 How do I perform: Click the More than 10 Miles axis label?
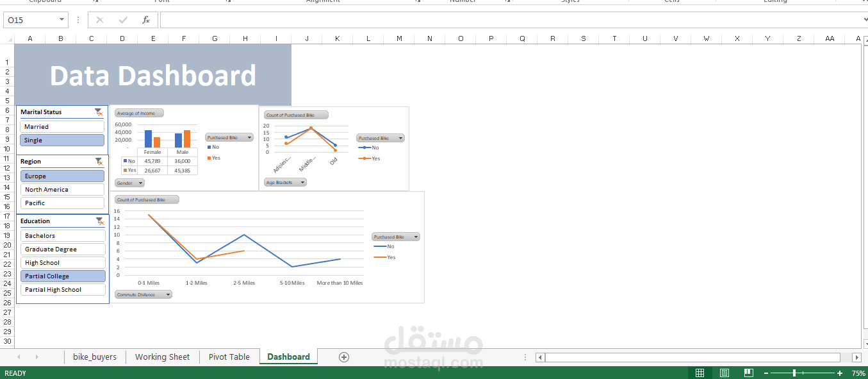coord(340,283)
